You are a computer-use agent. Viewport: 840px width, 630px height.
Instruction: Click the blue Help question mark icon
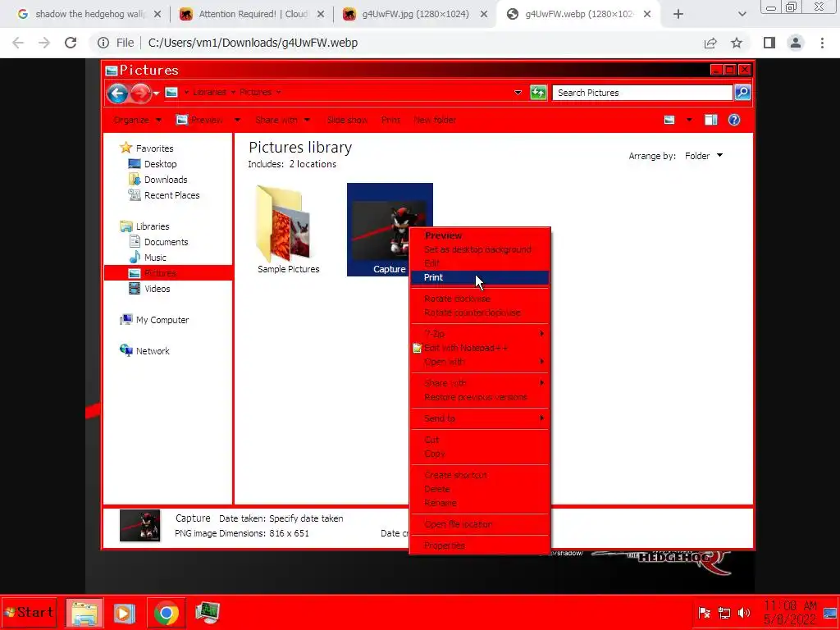(x=734, y=120)
